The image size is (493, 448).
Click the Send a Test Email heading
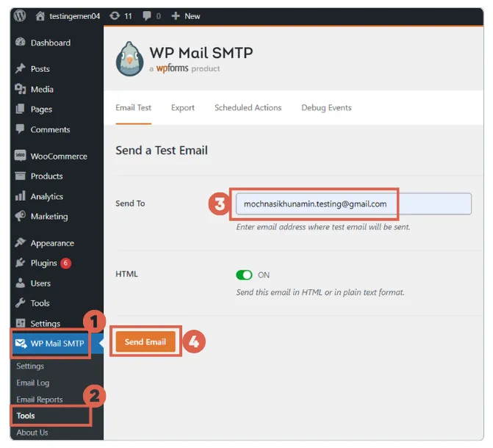click(162, 151)
